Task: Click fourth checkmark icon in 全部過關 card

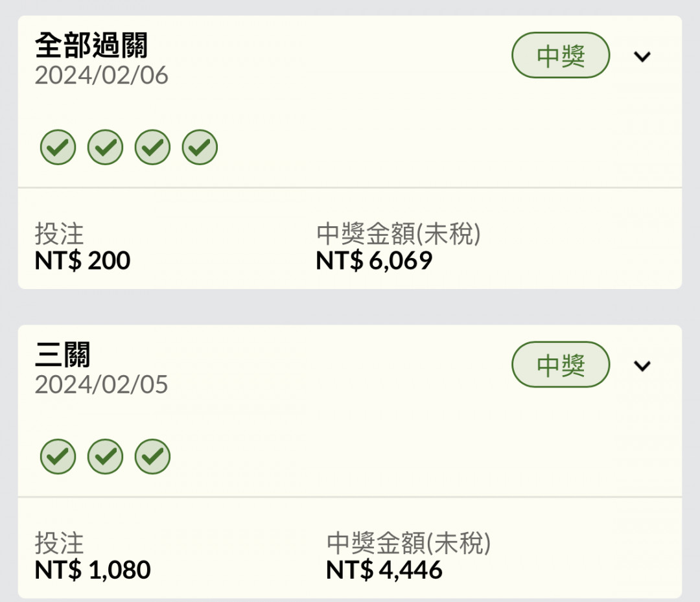Action: point(200,147)
